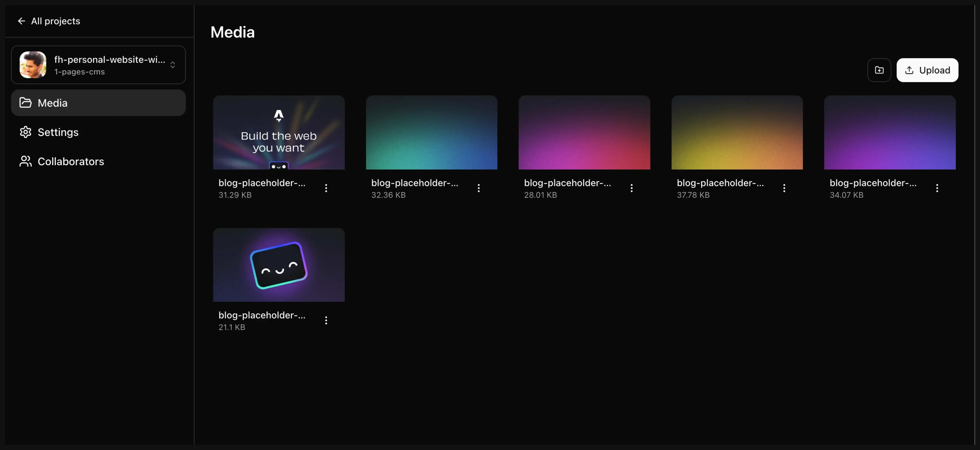Select the yellow-orange gradient placeholder image
The height and width of the screenshot is (450, 980).
click(x=737, y=132)
